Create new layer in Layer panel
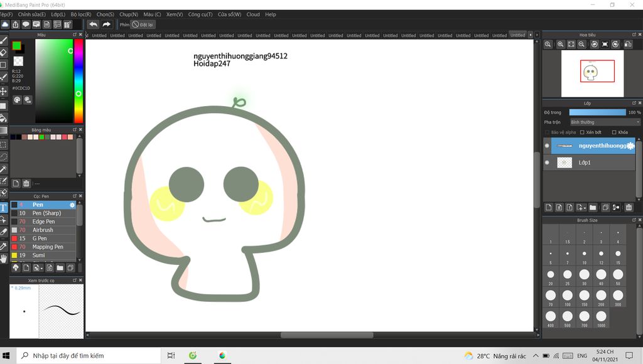643x364 pixels. click(549, 207)
